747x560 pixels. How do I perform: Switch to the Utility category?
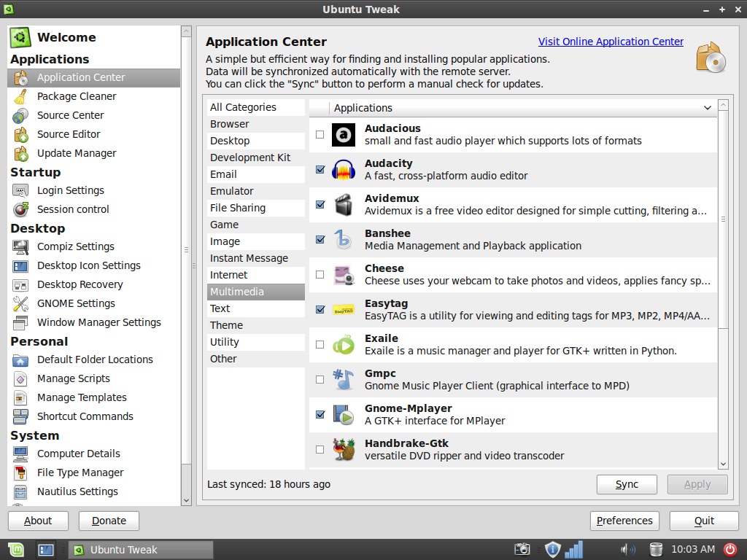pyautogui.click(x=225, y=342)
